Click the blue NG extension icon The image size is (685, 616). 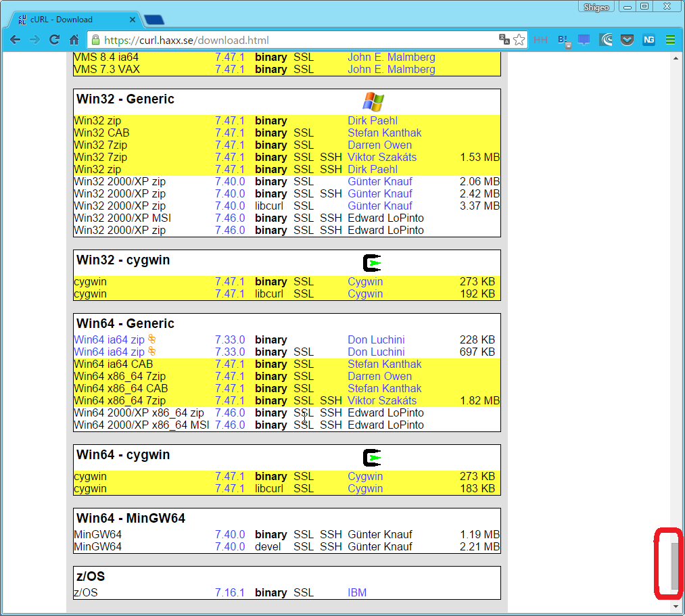pos(648,40)
